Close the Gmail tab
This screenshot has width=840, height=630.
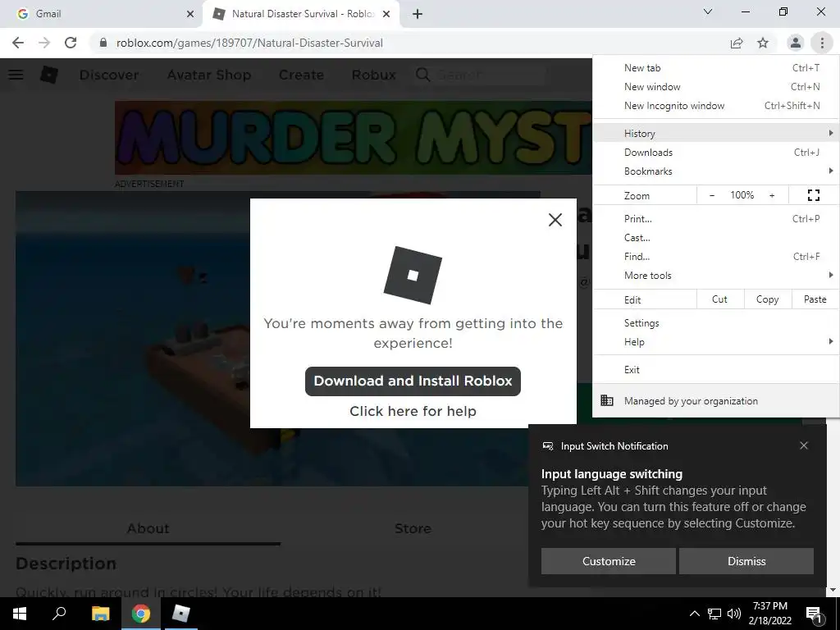click(x=190, y=14)
